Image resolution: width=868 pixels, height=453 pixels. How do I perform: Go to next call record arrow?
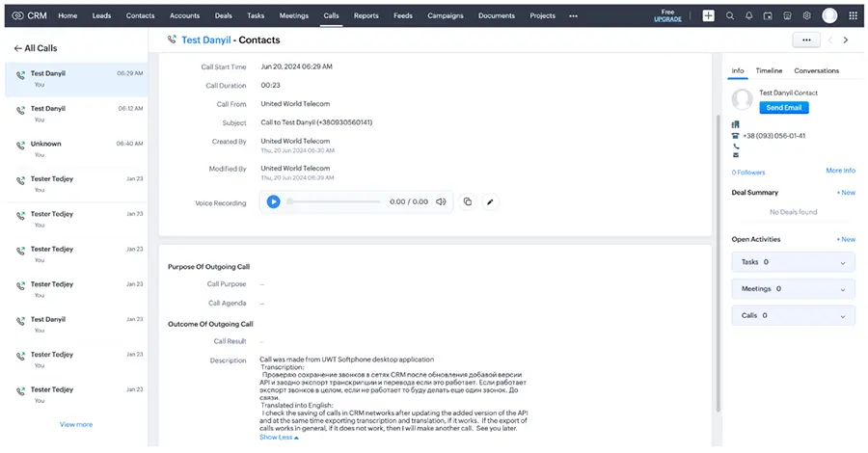845,40
